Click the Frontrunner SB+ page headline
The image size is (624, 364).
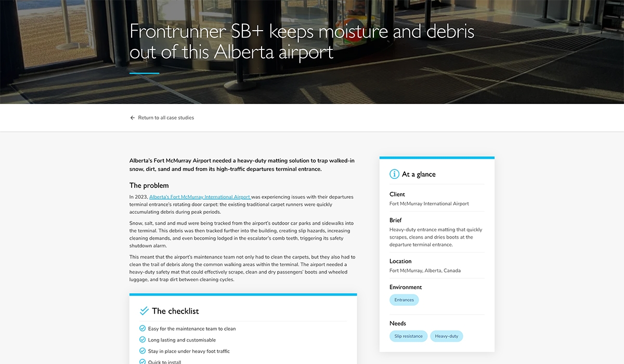point(302,42)
